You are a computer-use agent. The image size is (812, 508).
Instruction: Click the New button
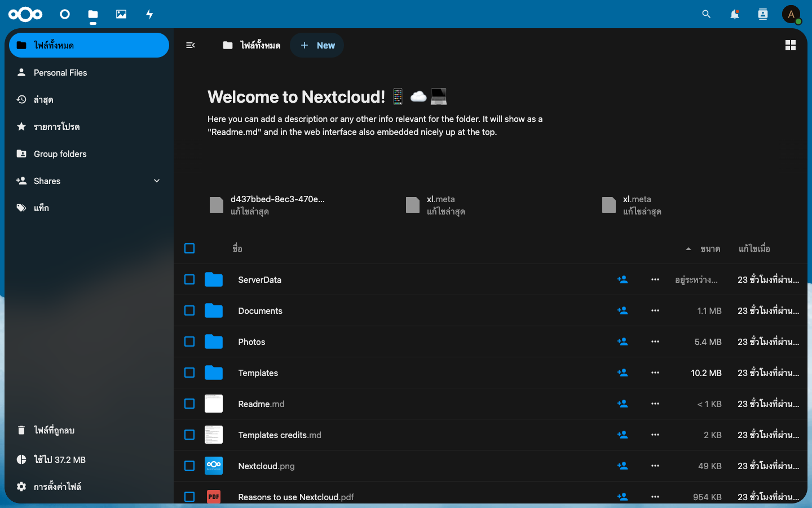tap(317, 45)
